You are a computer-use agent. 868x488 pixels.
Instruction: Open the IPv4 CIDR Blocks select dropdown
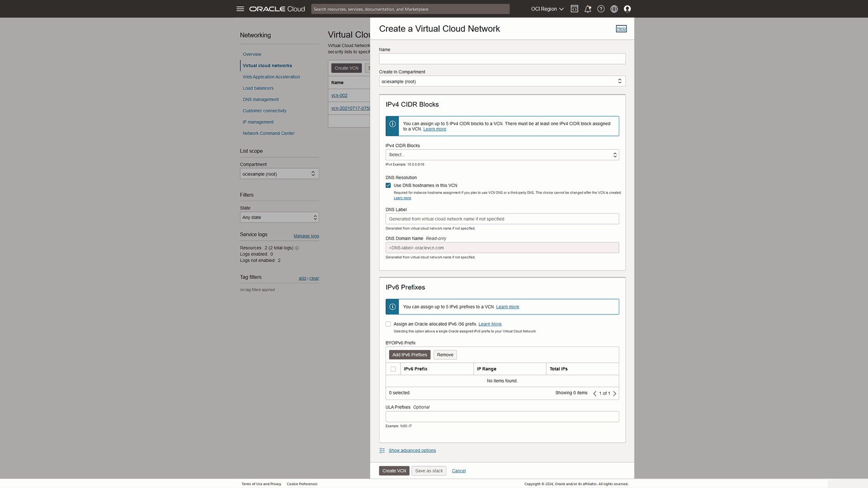coord(501,155)
